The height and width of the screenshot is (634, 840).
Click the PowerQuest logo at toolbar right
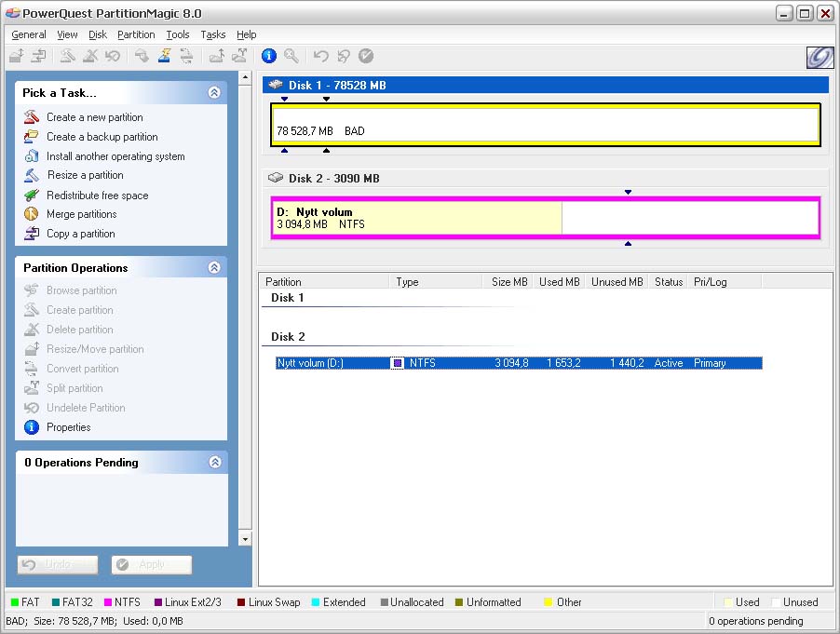click(x=820, y=58)
